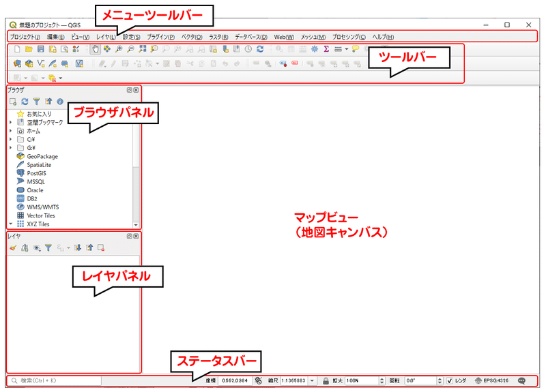Open the レイヤ menu in the menu bar
This screenshot has width=546, height=392.
pos(106,37)
